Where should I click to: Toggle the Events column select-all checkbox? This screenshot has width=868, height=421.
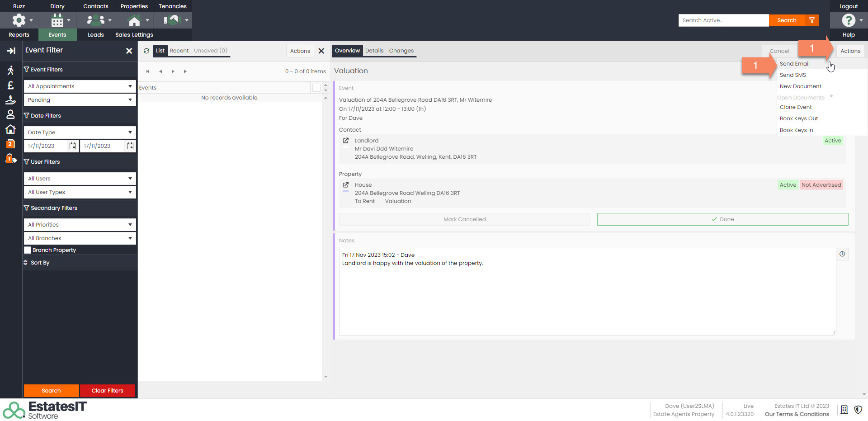click(316, 88)
